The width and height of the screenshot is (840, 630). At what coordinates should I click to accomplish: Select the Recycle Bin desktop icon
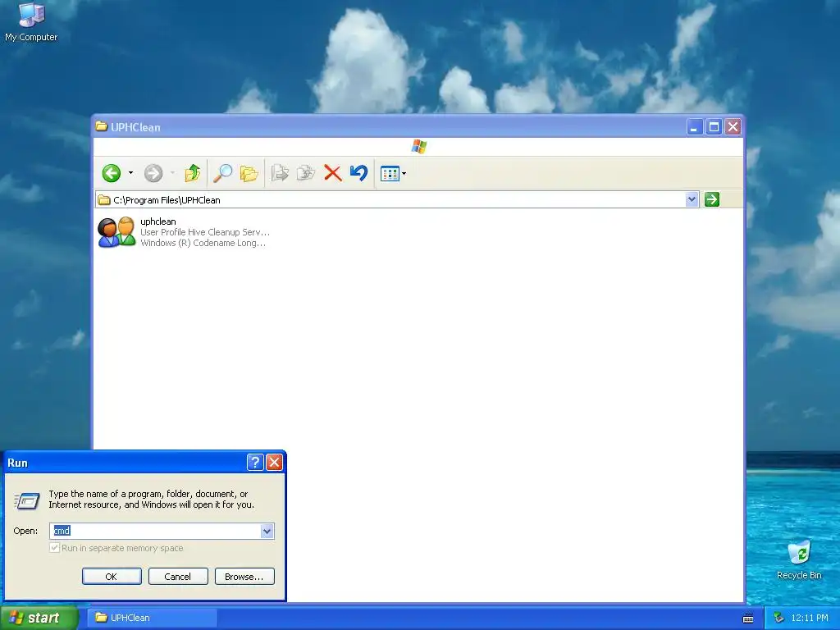coord(799,560)
